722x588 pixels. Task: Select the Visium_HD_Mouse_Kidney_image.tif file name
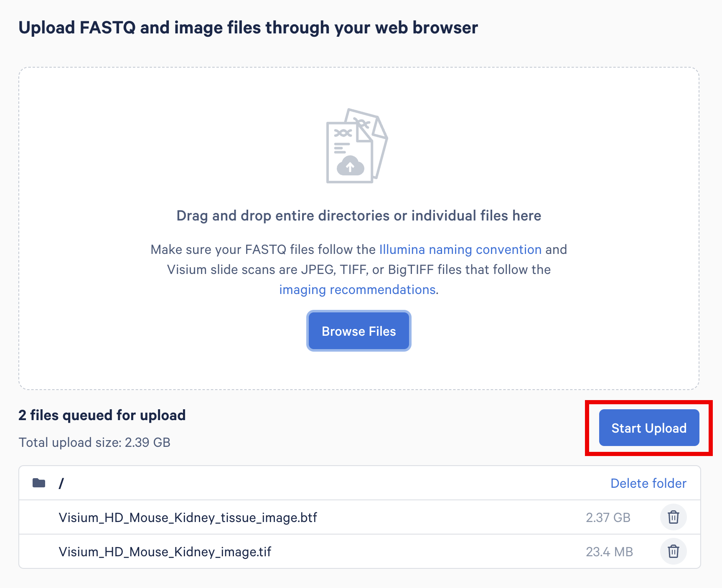(x=165, y=552)
